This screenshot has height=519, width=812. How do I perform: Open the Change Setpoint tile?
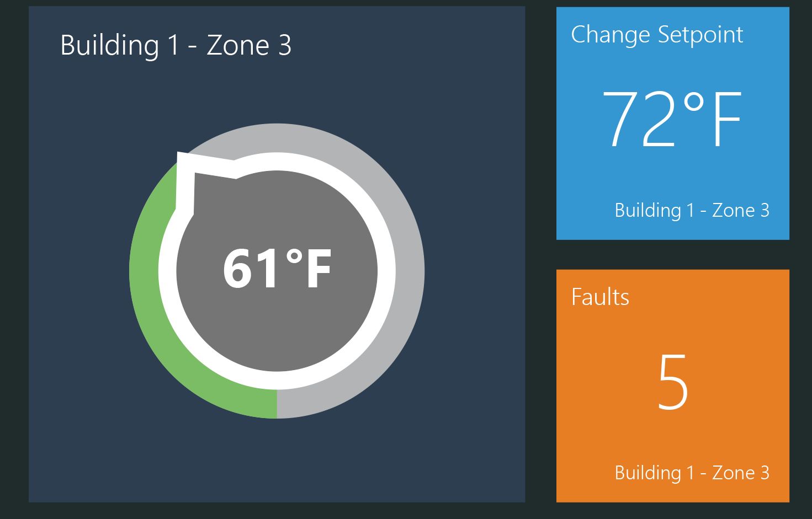(672, 124)
